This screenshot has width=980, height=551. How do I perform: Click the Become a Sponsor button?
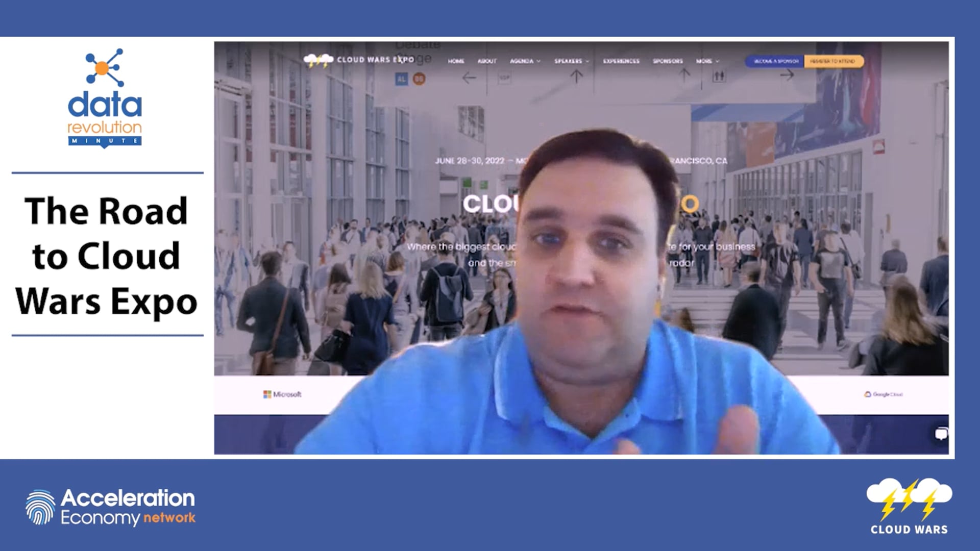pyautogui.click(x=775, y=61)
